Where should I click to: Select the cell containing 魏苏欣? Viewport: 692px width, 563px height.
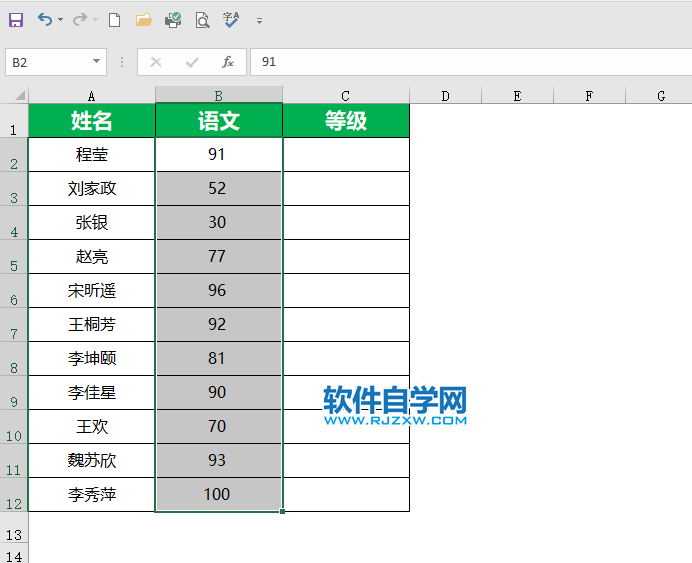coord(92,460)
